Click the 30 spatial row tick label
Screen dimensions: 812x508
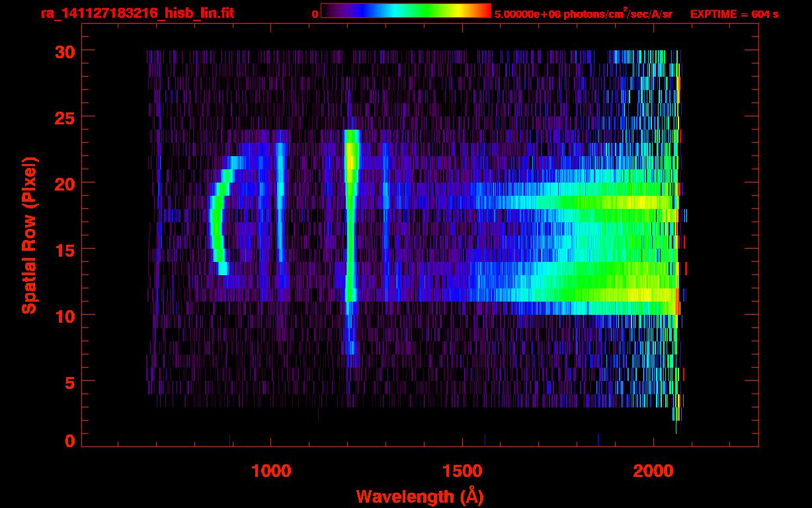pos(64,51)
